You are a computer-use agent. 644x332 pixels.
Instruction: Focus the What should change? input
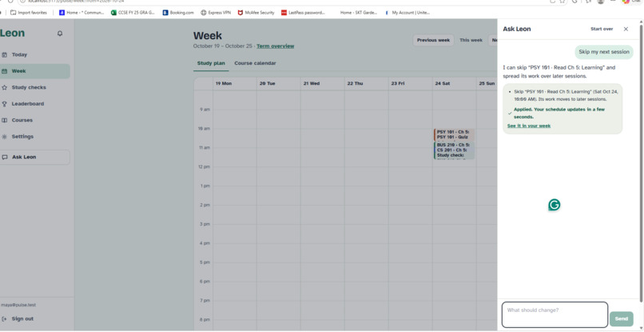point(555,314)
